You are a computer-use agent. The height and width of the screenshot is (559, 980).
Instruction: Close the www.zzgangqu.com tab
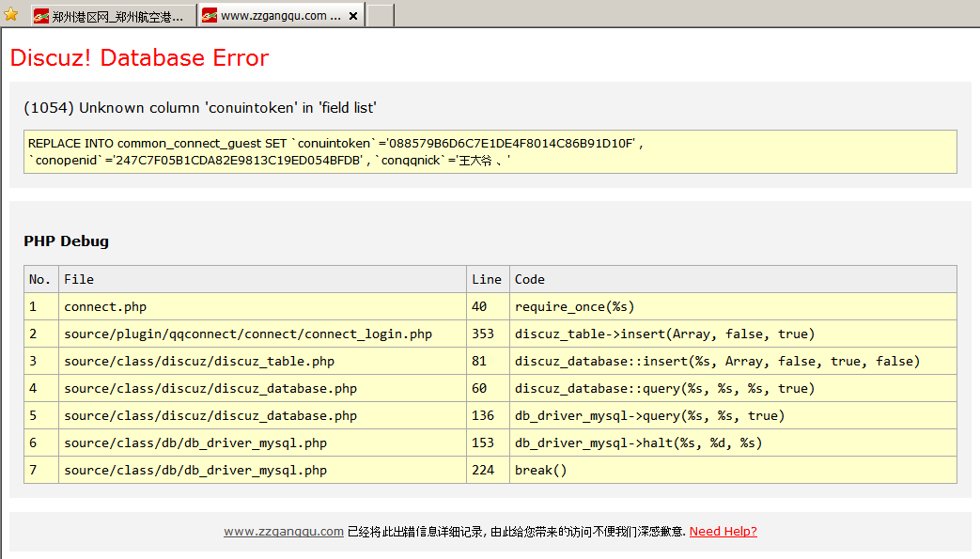pos(353,16)
